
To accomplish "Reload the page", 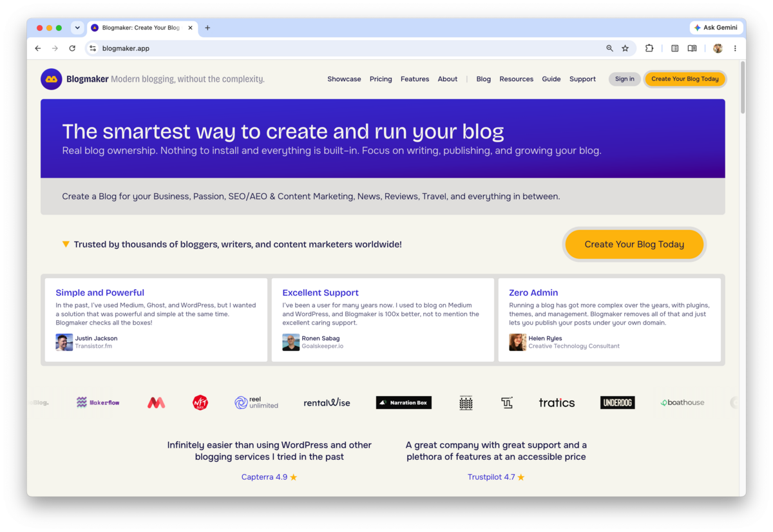I will pyautogui.click(x=72, y=48).
